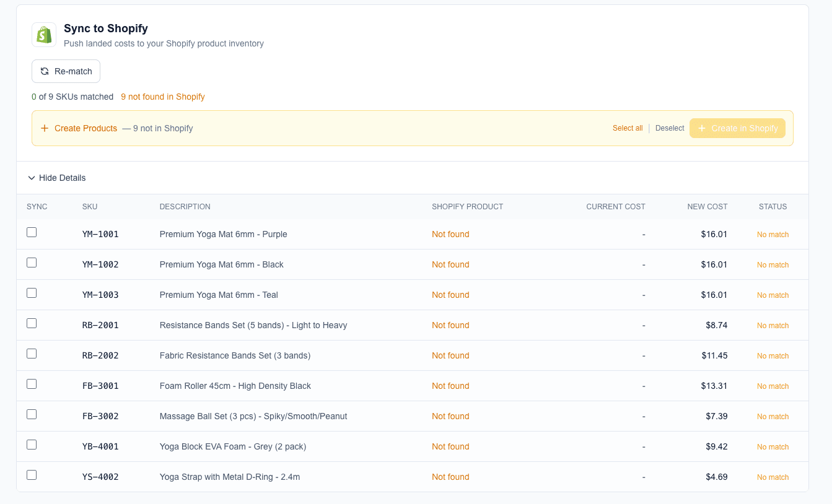Viewport: 832px width, 504px height.
Task: Click 'Not found' in the YS-4002 row
Action: click(x=450, y=477)
